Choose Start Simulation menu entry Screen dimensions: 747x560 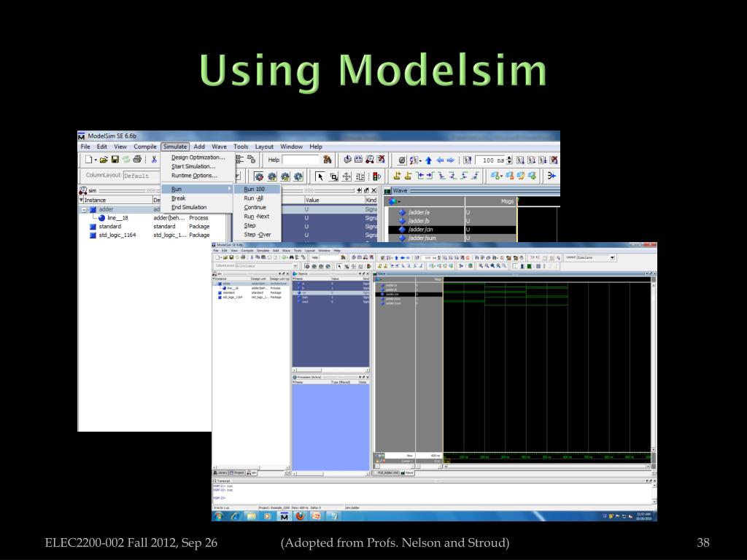pyautogui.click(x=193, y=166)
